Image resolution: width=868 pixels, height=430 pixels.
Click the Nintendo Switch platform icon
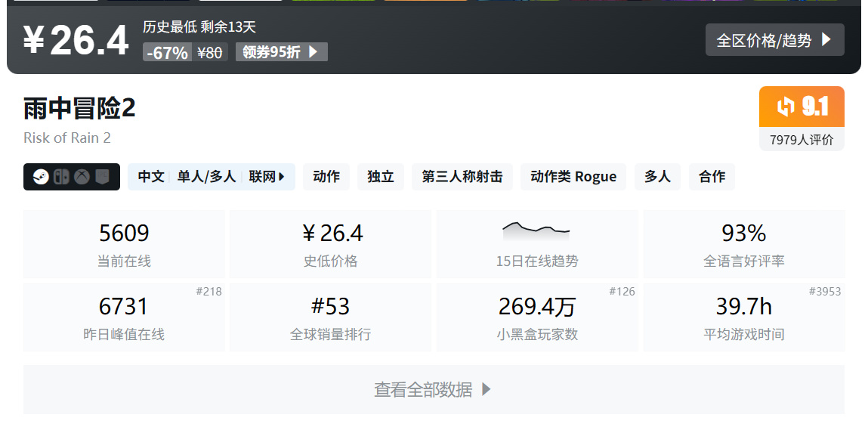61,177
